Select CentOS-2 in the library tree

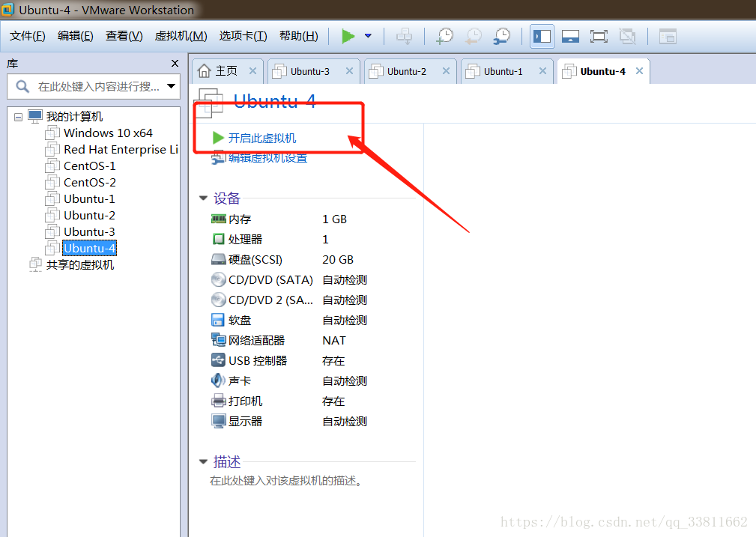point(90,182)
